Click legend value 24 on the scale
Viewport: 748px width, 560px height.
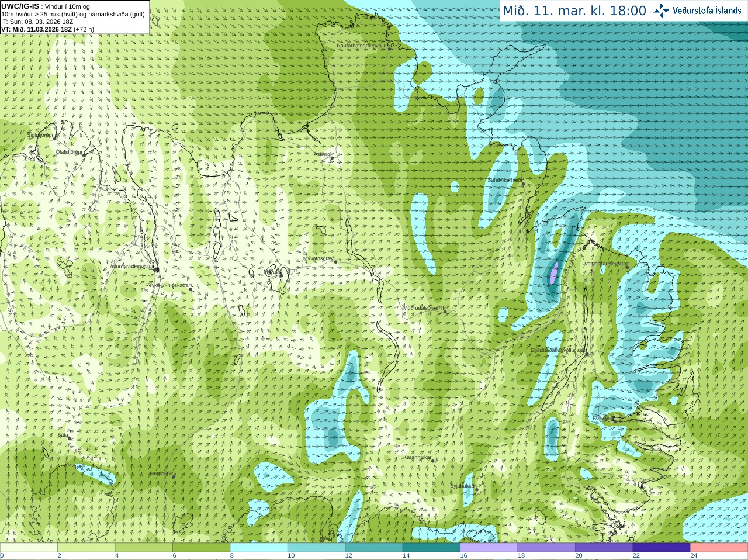694,556
